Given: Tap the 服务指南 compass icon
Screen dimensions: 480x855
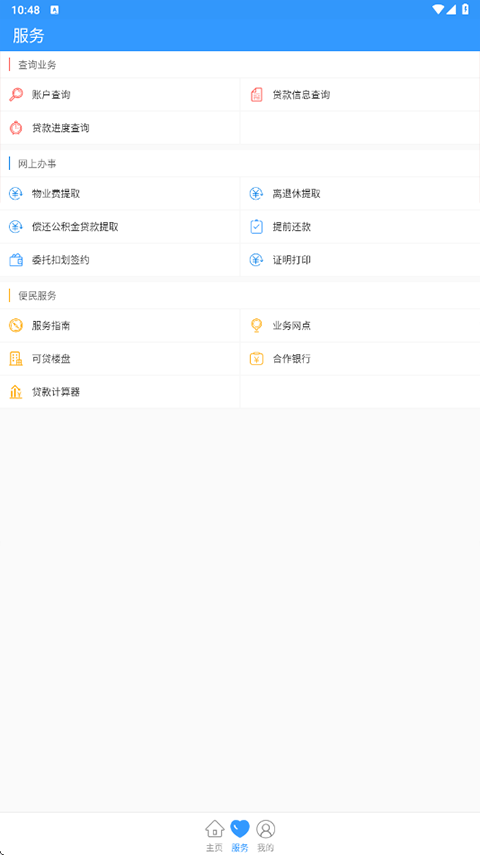Looking at the screenshot, I should (16, 326).
